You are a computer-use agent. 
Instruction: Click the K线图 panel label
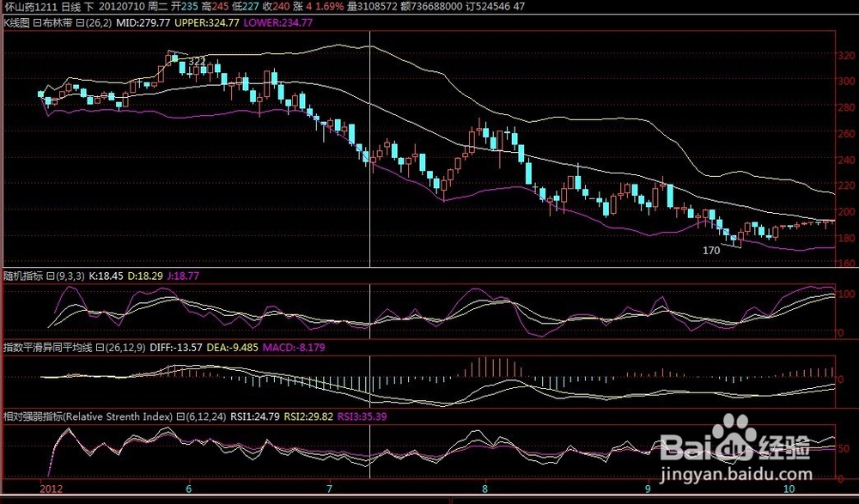tap(17, 23)
